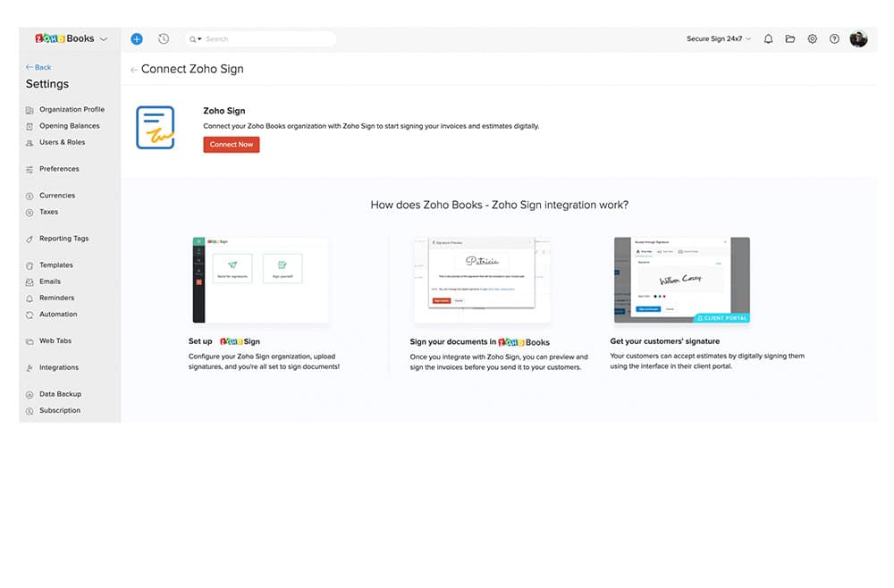Open Organization Profile settings
This screenshot has width=894, height=588.
tap(72, 109)
